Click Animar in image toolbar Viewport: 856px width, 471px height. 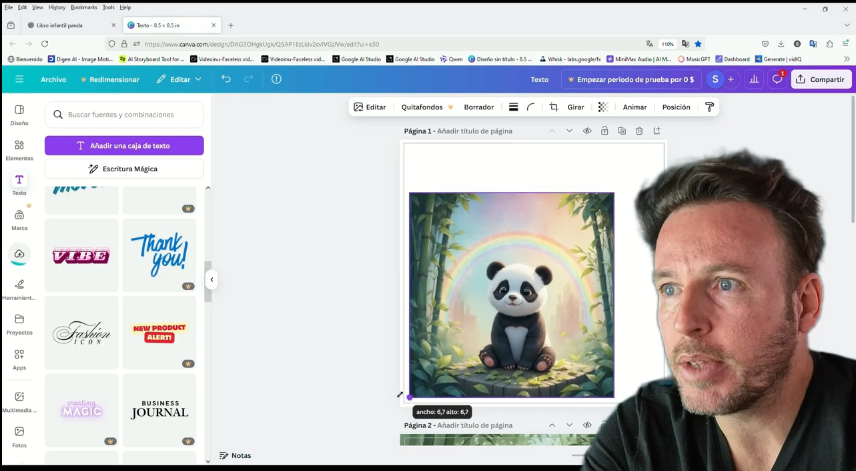pos(634,107)
